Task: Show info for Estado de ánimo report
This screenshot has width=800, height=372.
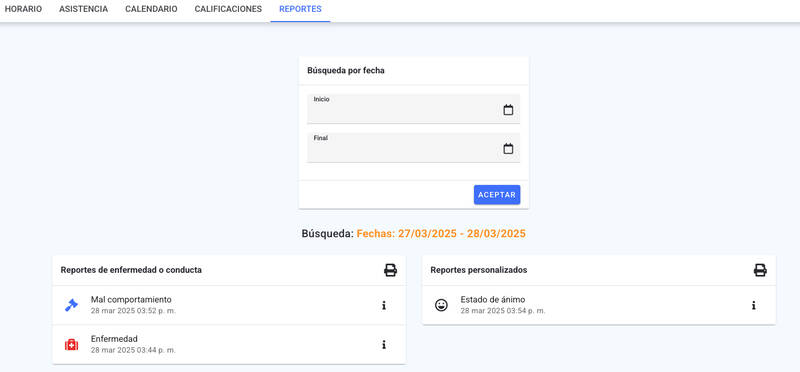Action: pos(754,306)
